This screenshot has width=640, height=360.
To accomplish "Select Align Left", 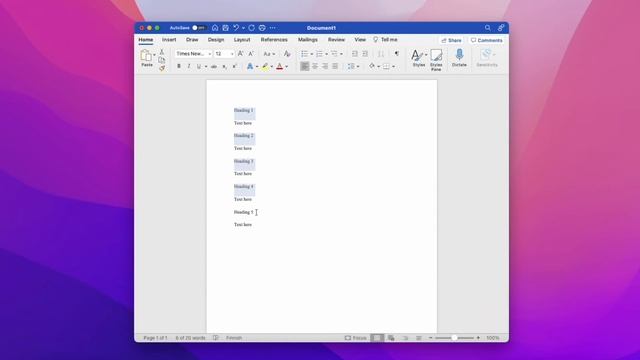I will coord(304,66).
